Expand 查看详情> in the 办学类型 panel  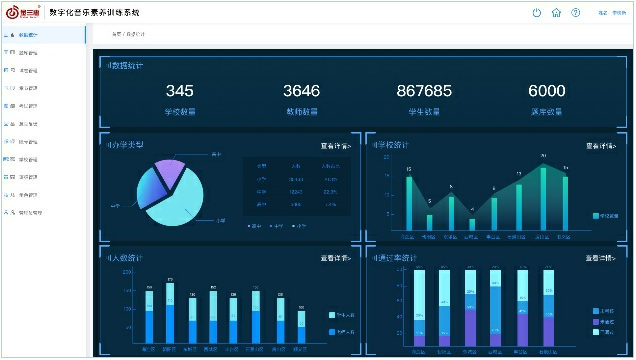(335, 146)
